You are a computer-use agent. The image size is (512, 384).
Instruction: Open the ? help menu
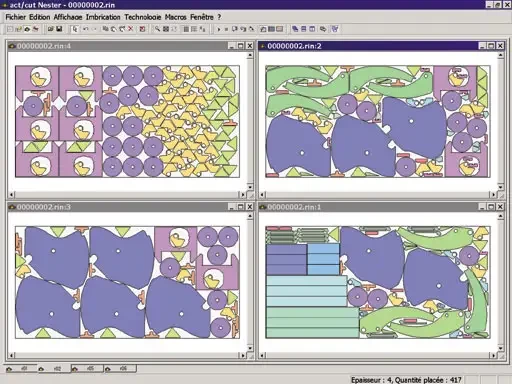point(219,17)
